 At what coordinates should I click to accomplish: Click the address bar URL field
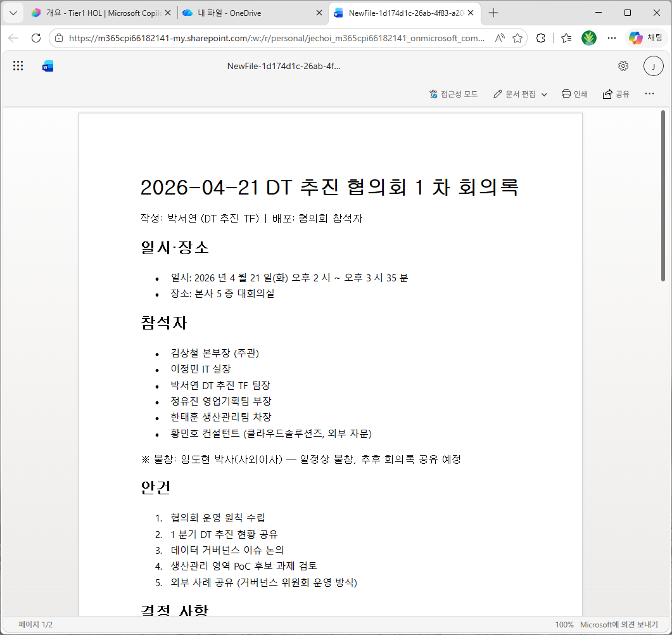pyautogui.click(x=276, y=38)
